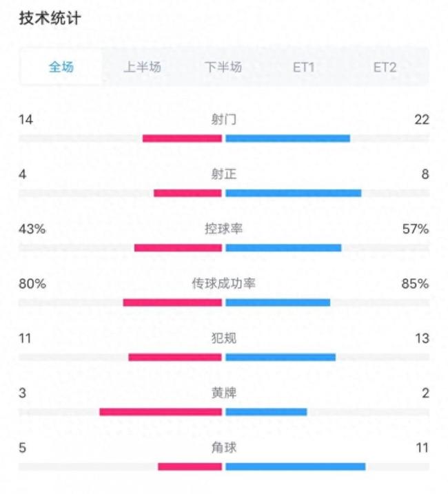The height and width of the screenshot is (494, 448).
Task: Click the blue bar under 角球
Action: pyautogui.click(x=295, y=466)
